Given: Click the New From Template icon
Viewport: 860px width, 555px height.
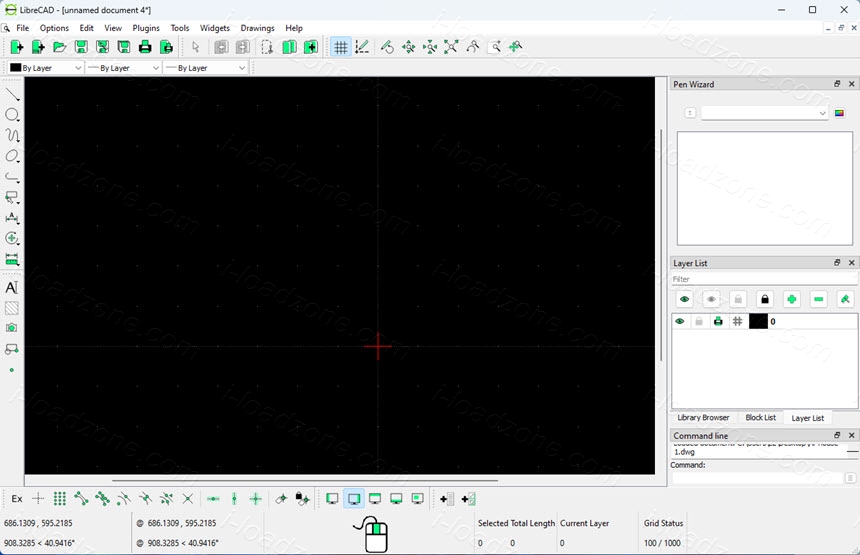Looking at the screenshot, I should coord(38,47).
